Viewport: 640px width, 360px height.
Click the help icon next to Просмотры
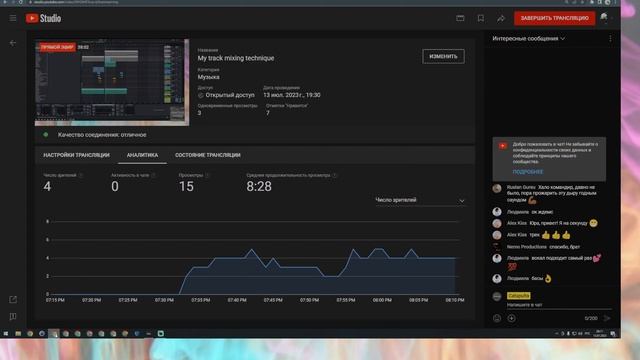(x=207, y=175)
